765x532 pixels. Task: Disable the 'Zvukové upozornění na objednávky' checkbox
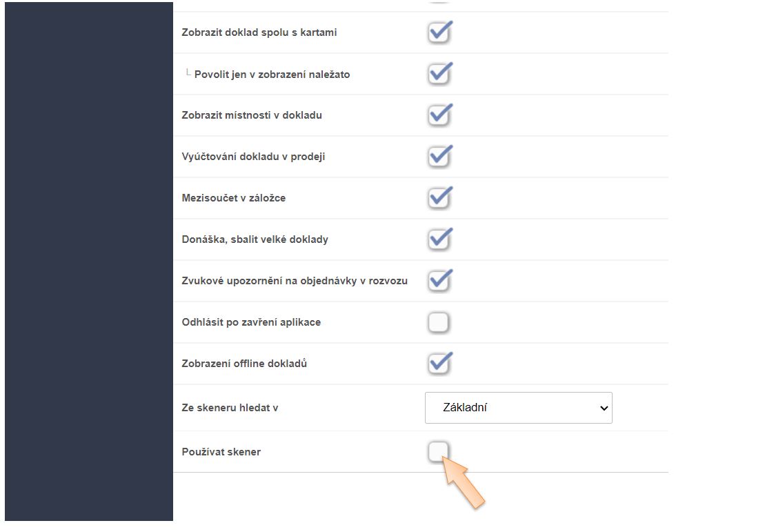pyautogui.click(x=439, y=282)
